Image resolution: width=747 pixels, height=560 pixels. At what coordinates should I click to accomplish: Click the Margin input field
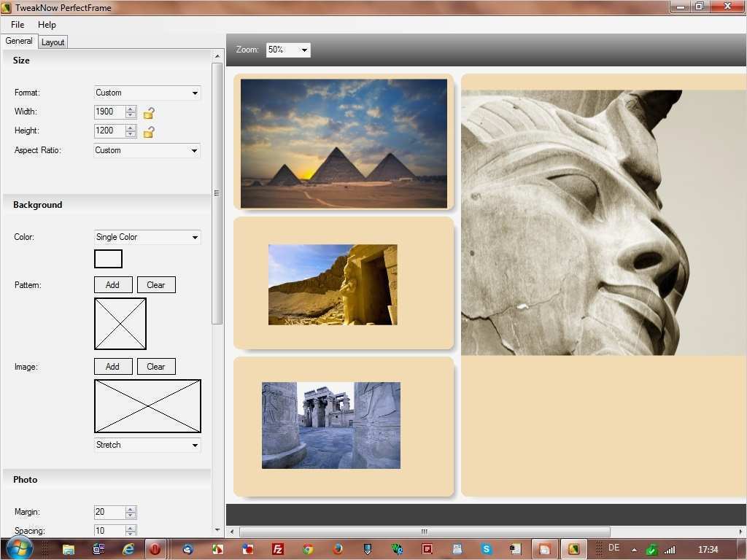pyautogui.click(x=109, y=512)
